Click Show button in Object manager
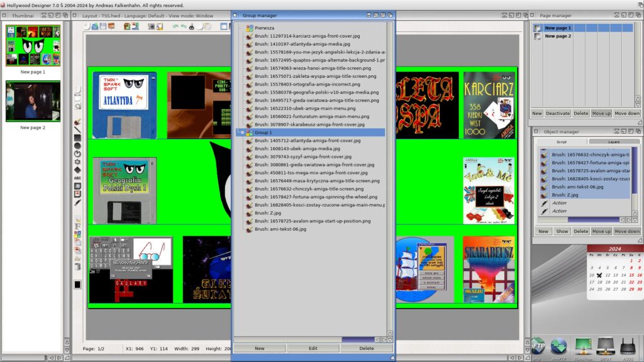Viewport: 644px width, 362px height. [x=562, y=231]
